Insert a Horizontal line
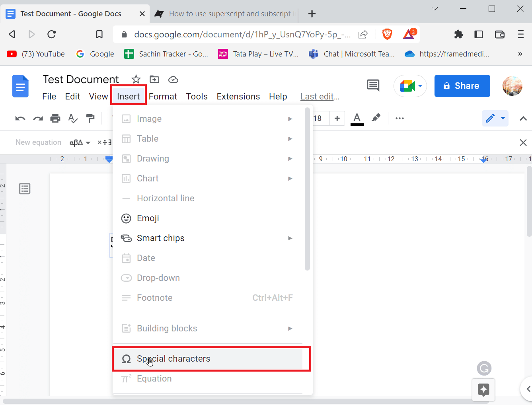Screen dimensions: 532x405 pos(207,198)
